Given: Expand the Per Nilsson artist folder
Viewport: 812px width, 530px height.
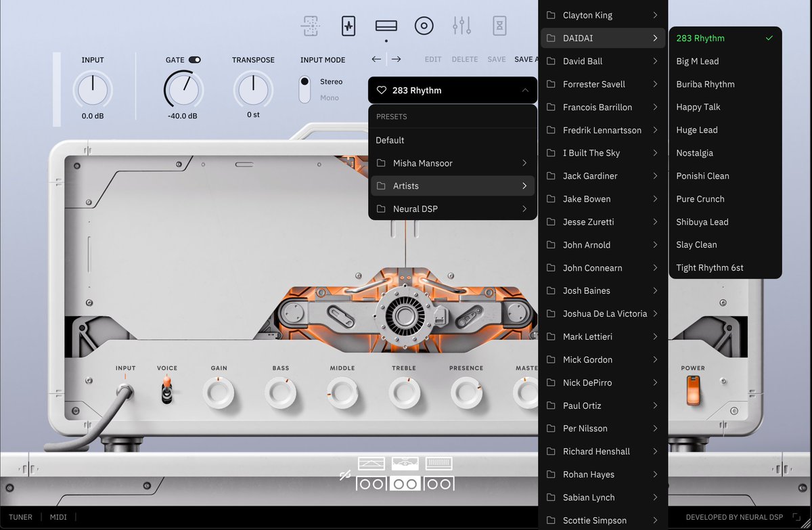Looking at the screenshot, I should (x=604, y=428).
